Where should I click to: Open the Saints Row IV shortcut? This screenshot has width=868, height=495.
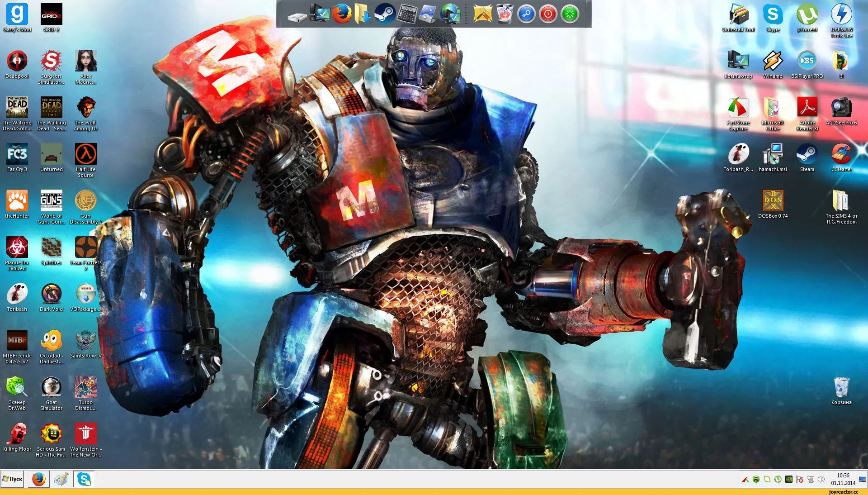click(86, 344)
